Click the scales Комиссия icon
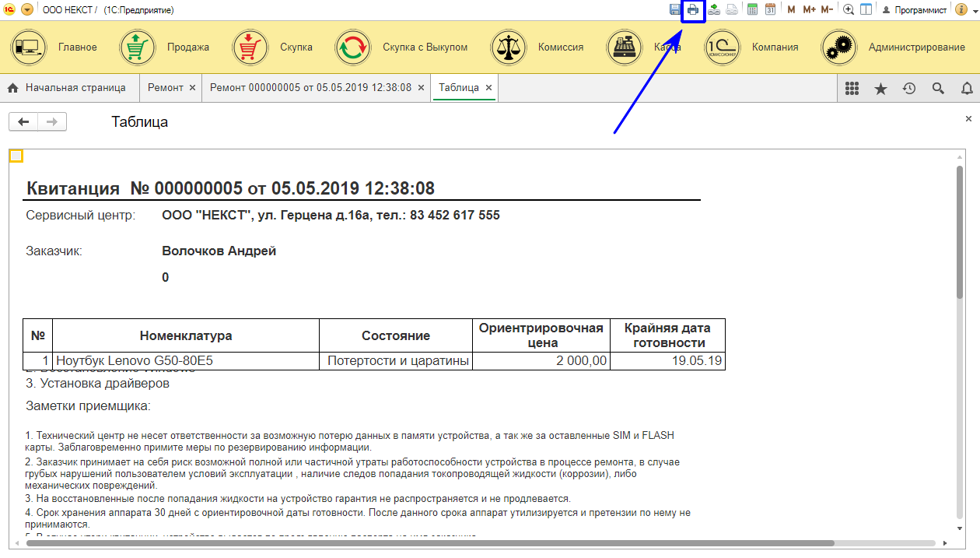 tap(509, 47)
